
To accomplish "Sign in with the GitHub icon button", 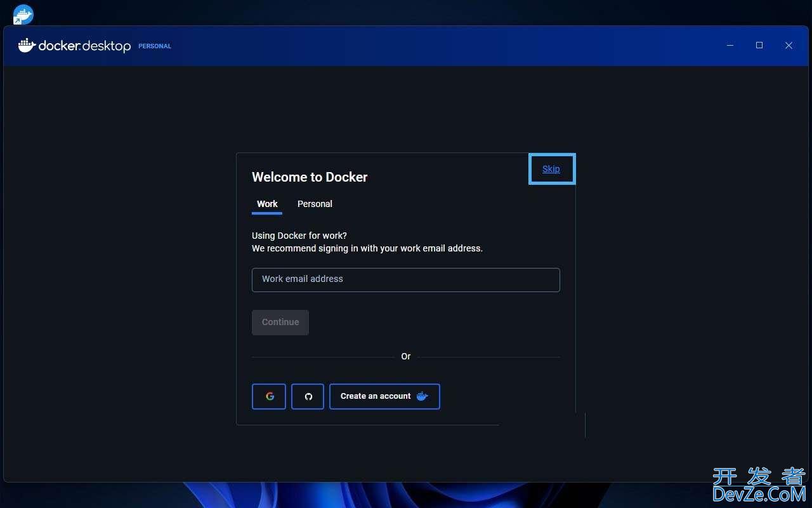I will [x=308, y=396].
